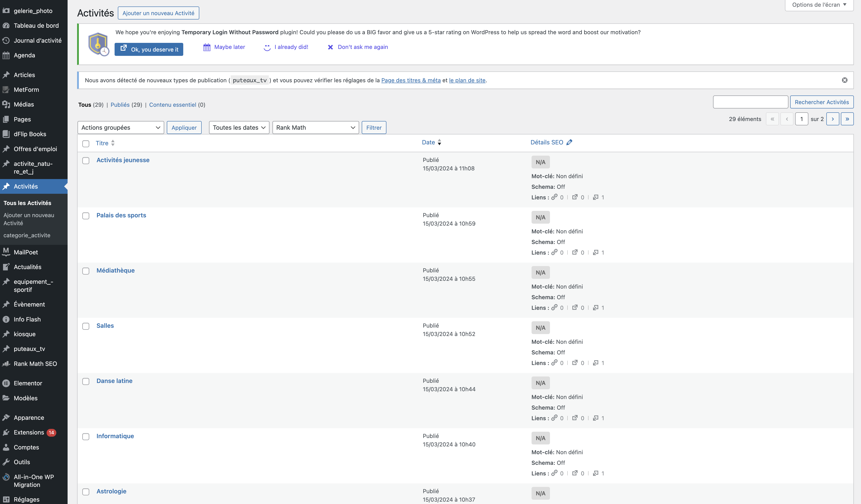The width and height of the screenshot is (861, 504).
Task: Open the Actions groupées dropdown
Action: tap(121, 128)
